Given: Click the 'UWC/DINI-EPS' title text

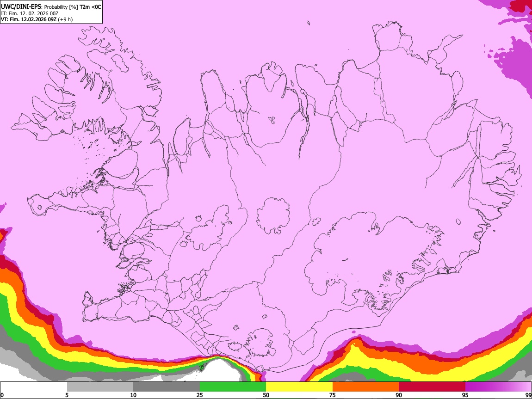Looking at the screenshot, I should tap(21, 7).
